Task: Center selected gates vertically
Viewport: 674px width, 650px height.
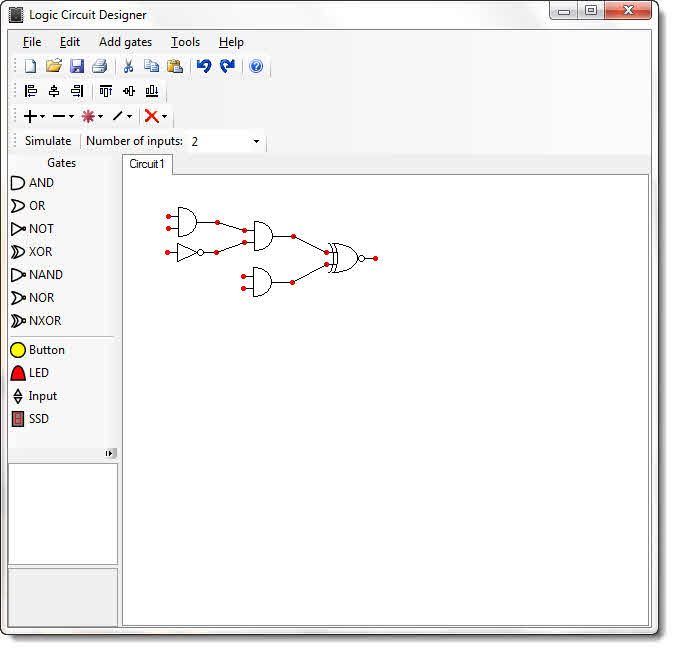Action: click(x=129, y=91)
